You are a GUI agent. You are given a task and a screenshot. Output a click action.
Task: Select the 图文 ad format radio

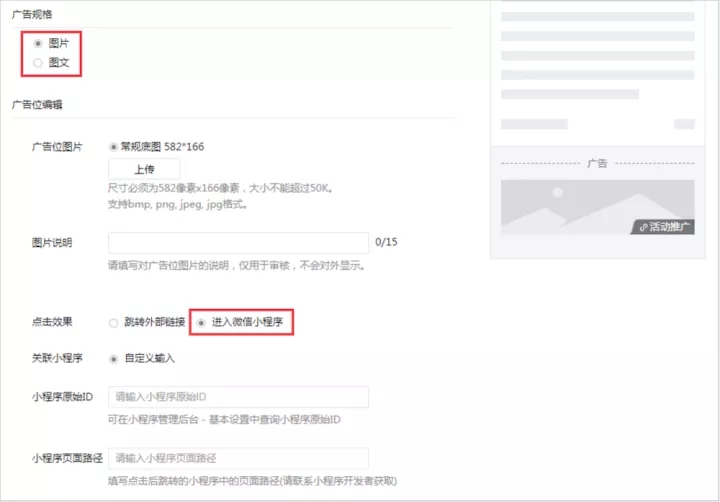pyautogui.click(x=38, y=62)
